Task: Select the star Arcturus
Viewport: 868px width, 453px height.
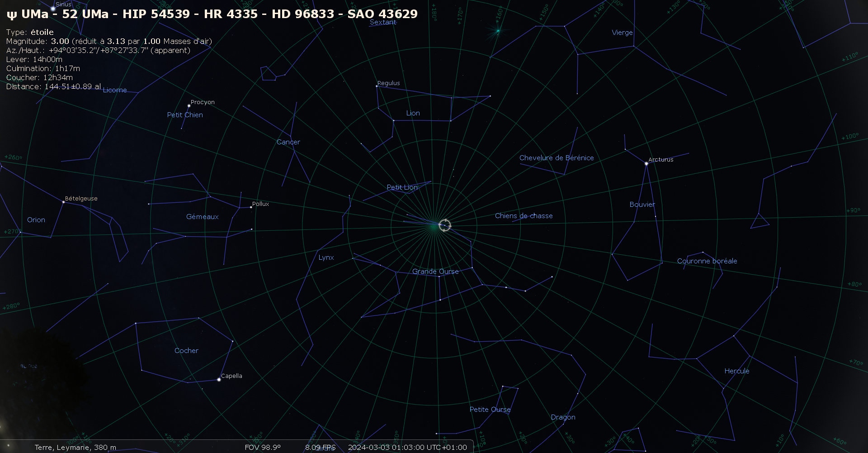Action: point(646,164)
